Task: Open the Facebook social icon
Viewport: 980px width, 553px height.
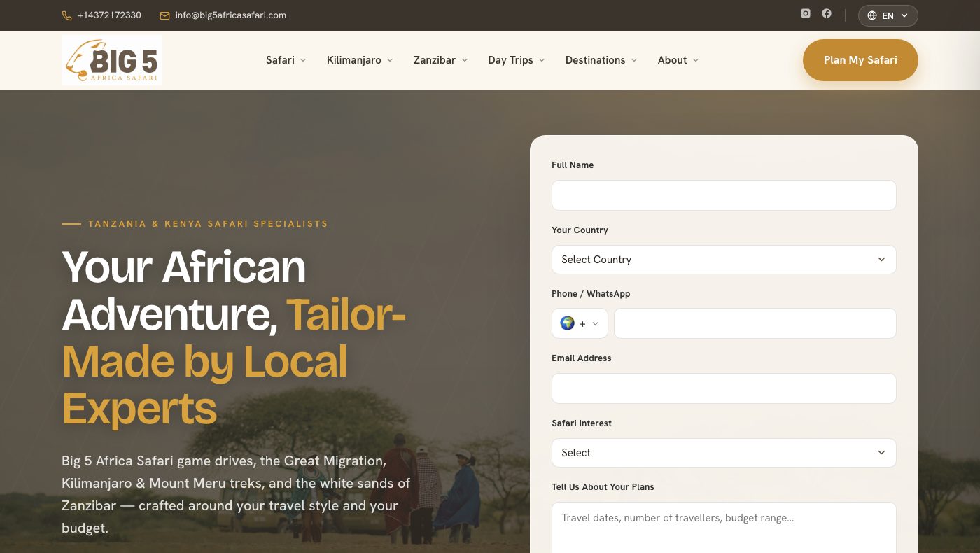Action: (x=827, y=13)
